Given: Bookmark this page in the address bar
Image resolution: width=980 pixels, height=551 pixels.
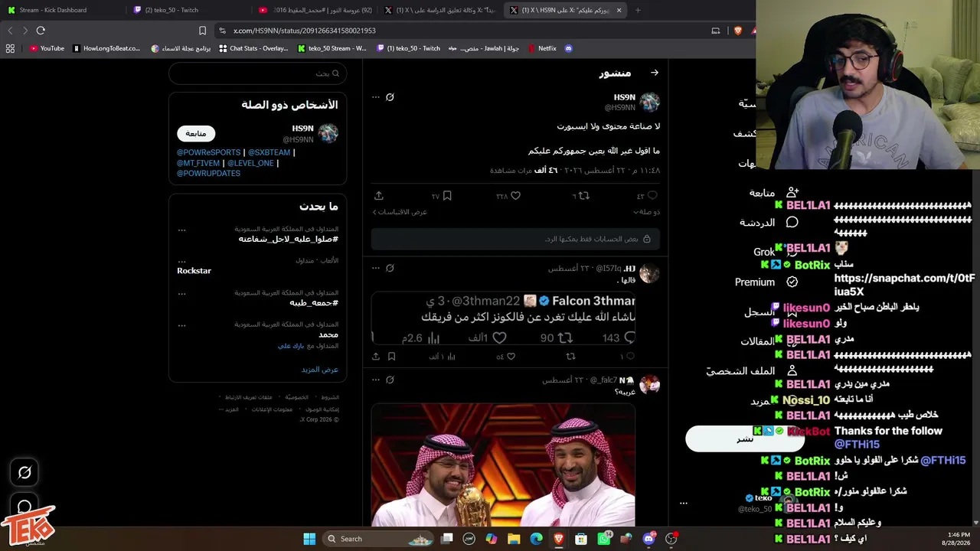Looking at the screenshot, I should [x=202, y=31].
